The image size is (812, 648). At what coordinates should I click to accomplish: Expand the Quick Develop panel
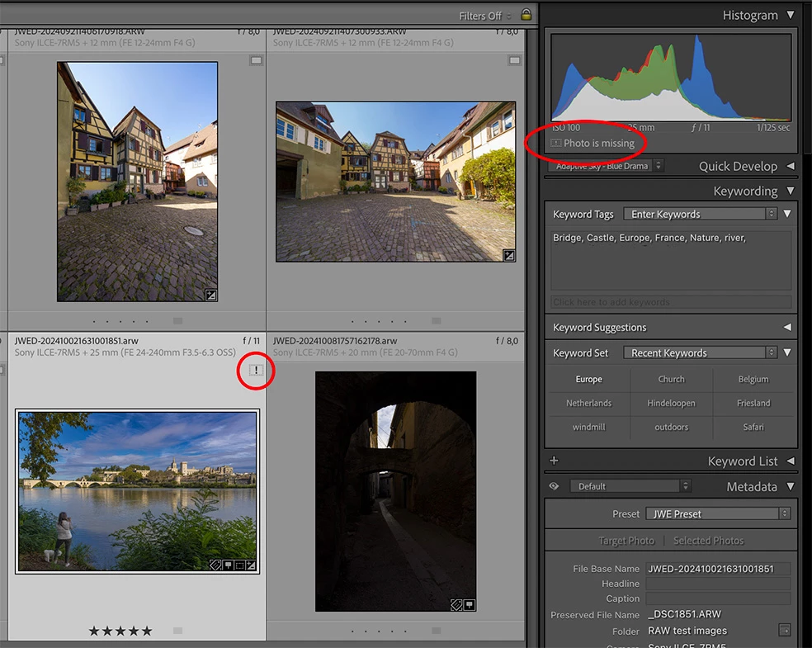(x=791, y=166)
